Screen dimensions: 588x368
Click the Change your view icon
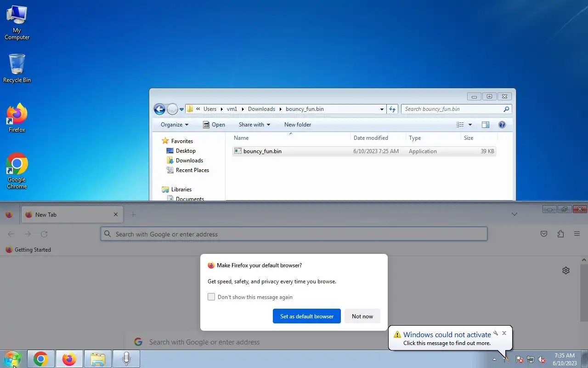[460, 125]
